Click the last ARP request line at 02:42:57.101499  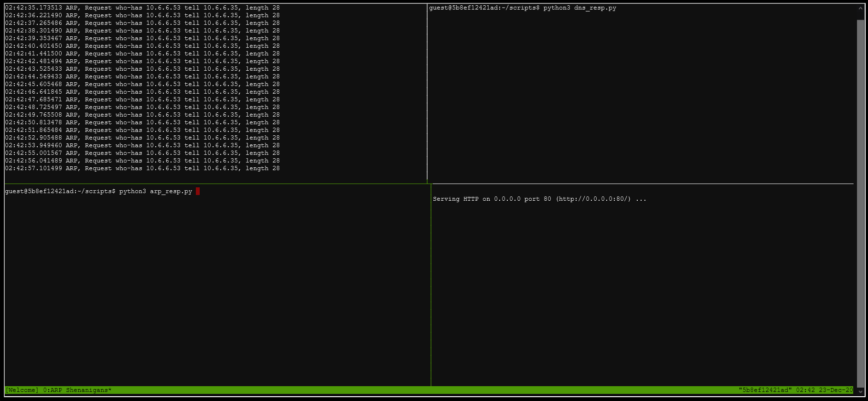pos(142,168)
